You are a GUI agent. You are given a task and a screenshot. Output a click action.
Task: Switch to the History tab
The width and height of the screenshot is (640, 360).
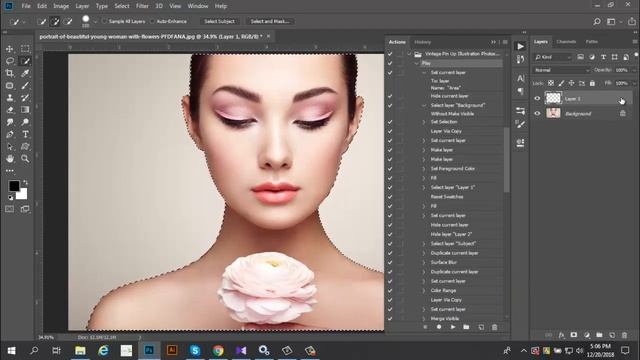point(422,42)
